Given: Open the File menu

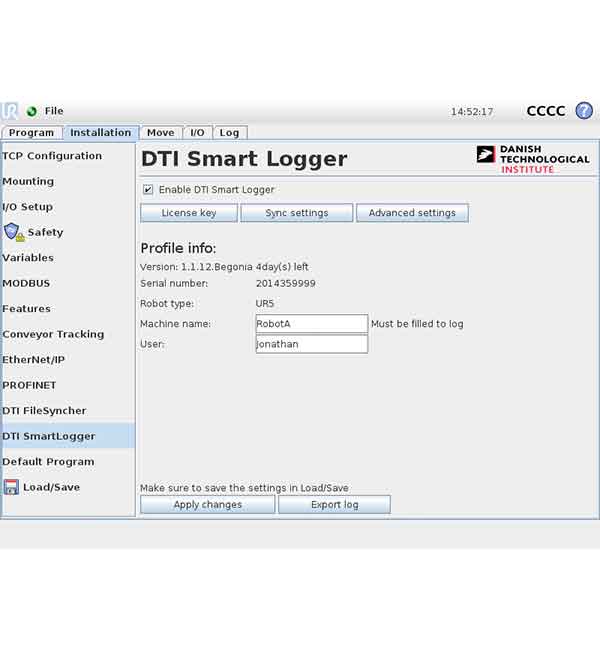Looking at the screenshot, I should (54, 111).
